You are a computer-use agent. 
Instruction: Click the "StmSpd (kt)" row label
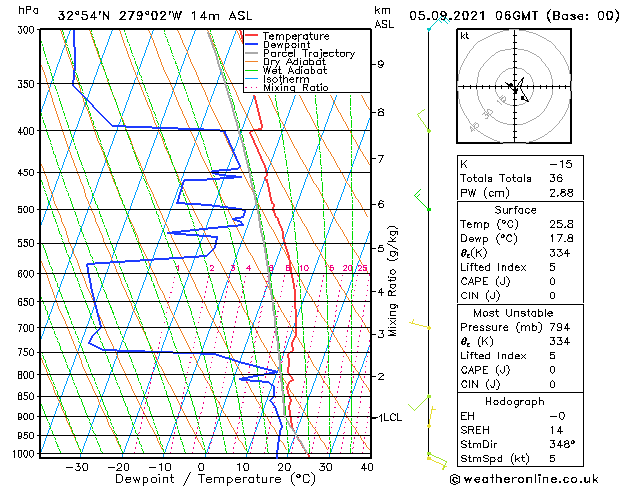[x=495, y=459]
